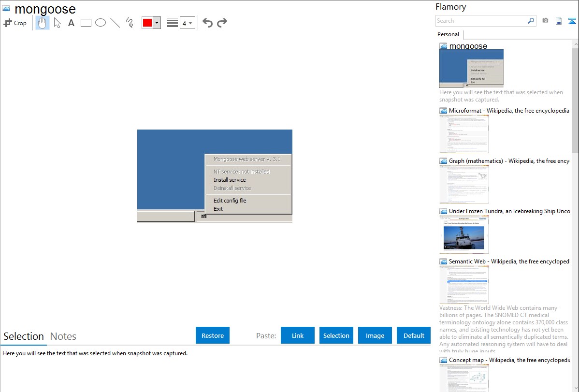Click the 'Semantic Web - Wikipedia' title

pos(509,261)
